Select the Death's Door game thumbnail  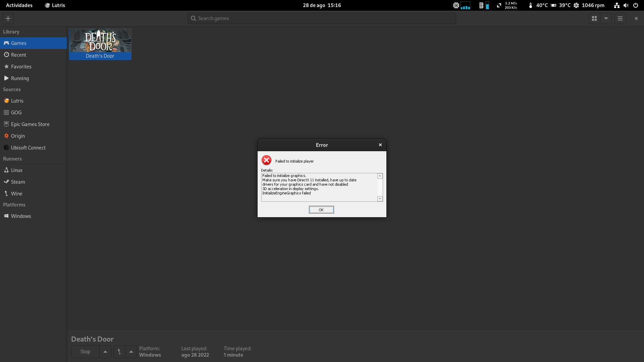[100, 41]
